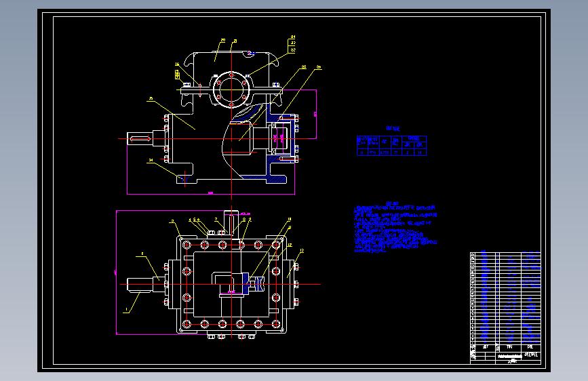588x381 pixels.
Task: Select part balloon number 9
Action: (250, 220)
